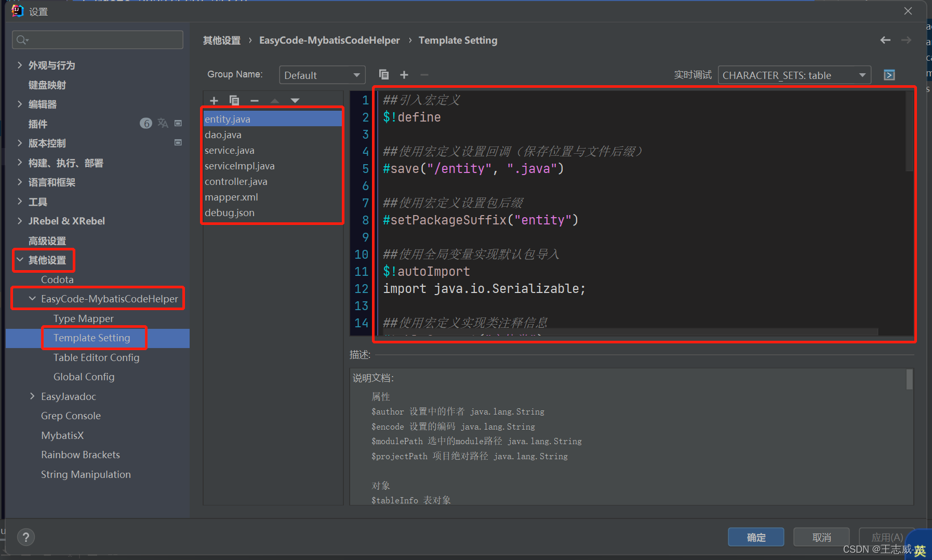The height and width of the screenshot is (560, 932).
Task: Open CHARACTER_SETS: table debug dropdown
Action: pyautogui.click(x=794, y=75)
